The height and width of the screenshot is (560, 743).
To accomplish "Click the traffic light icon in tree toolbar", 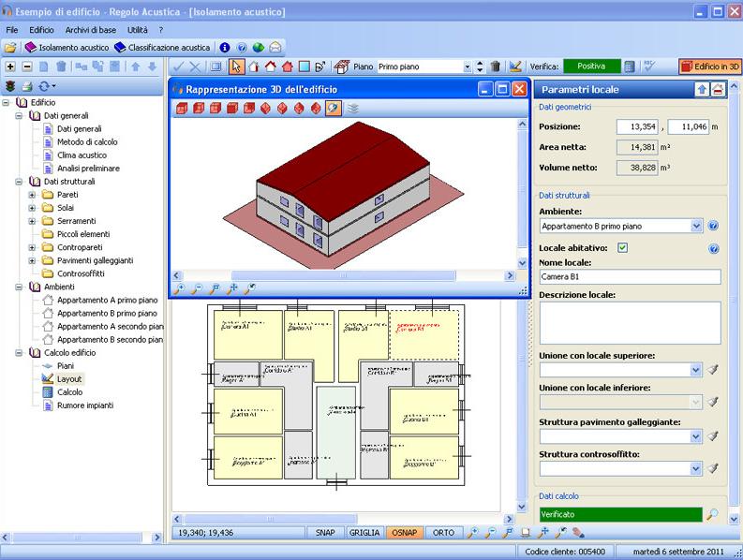I will point(10,85).
